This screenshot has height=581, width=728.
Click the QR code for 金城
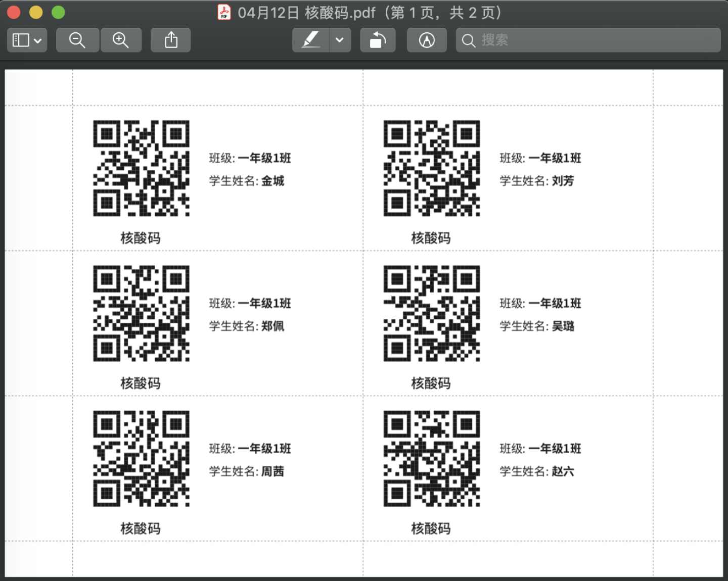pos(141,168)
